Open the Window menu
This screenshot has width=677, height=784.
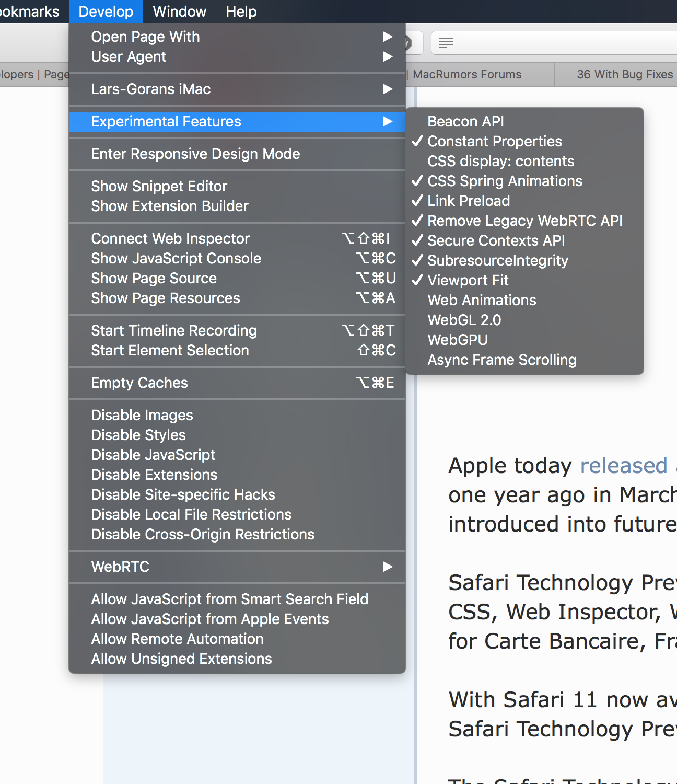coord(180,11)
